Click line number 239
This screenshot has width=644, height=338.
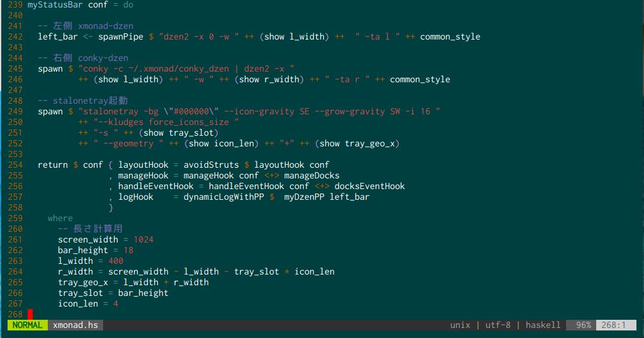tap(15, 5)
